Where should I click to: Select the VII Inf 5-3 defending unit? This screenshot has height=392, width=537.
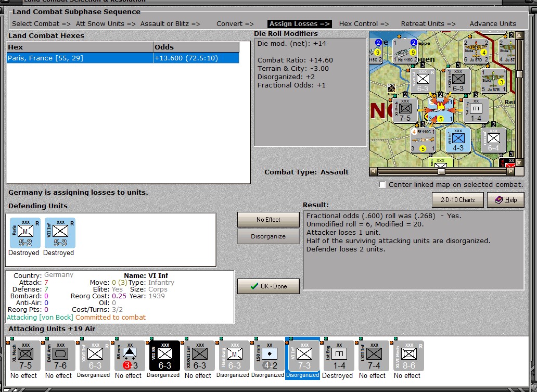click(60, 233)
